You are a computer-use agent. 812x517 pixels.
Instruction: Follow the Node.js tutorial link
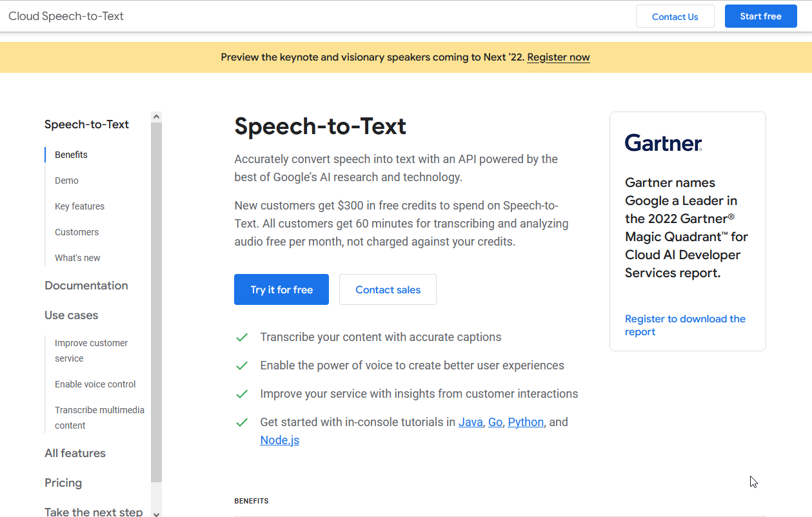click(279, 440)
